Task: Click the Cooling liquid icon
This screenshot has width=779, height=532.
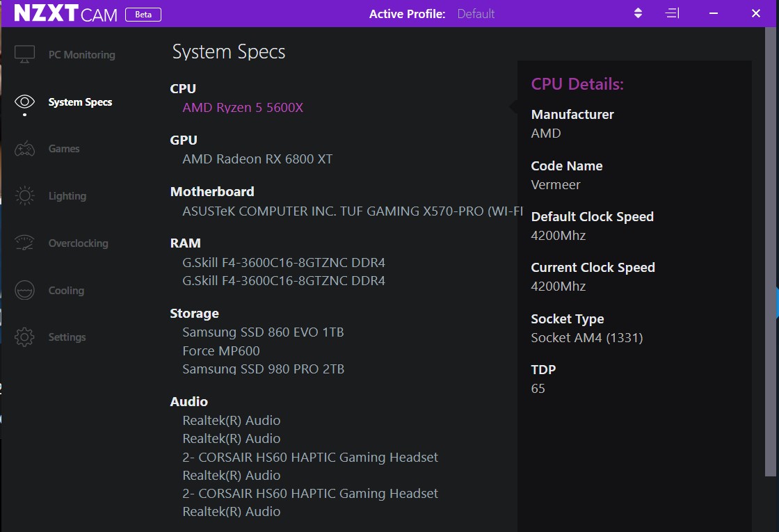Action: click(24, 290)
